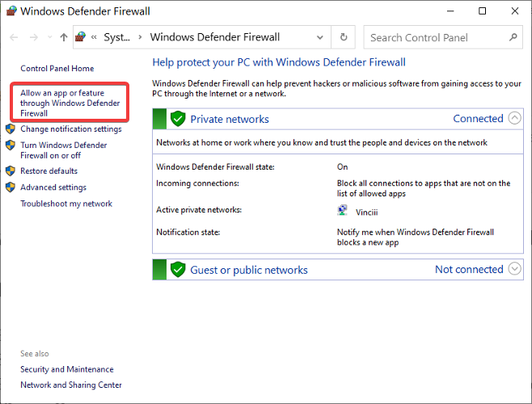Image resolution: width=532 pixels, height=404 pixels.
Task: Open recent locations dropdown arrow
Action: click(x=50, y=37)
